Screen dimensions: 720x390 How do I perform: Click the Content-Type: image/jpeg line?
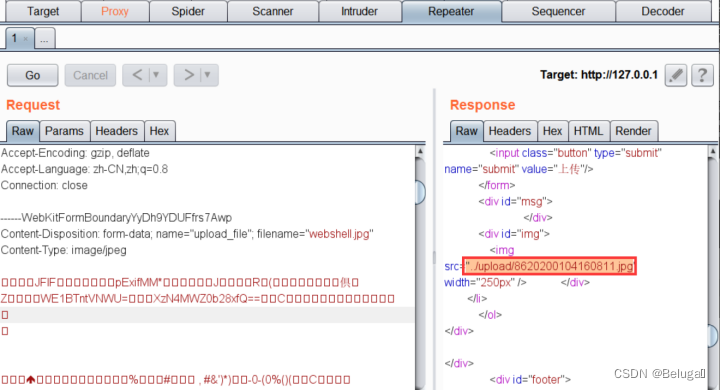64,250
